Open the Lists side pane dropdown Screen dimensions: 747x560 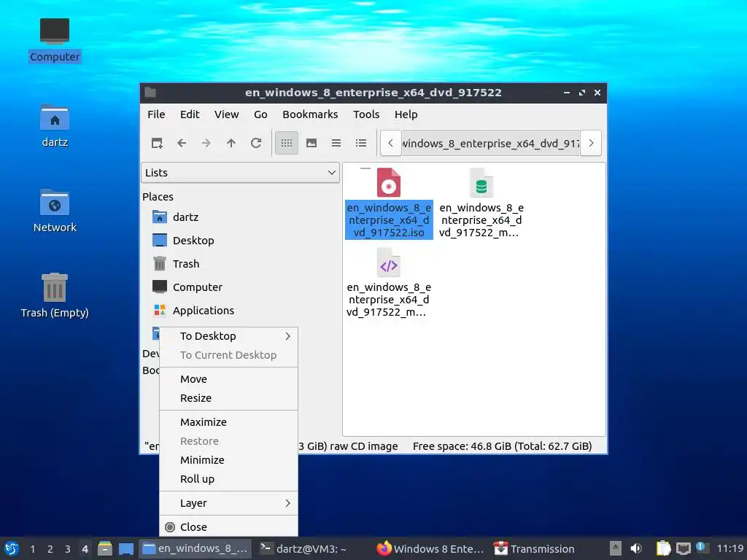(x=240, y=172)
